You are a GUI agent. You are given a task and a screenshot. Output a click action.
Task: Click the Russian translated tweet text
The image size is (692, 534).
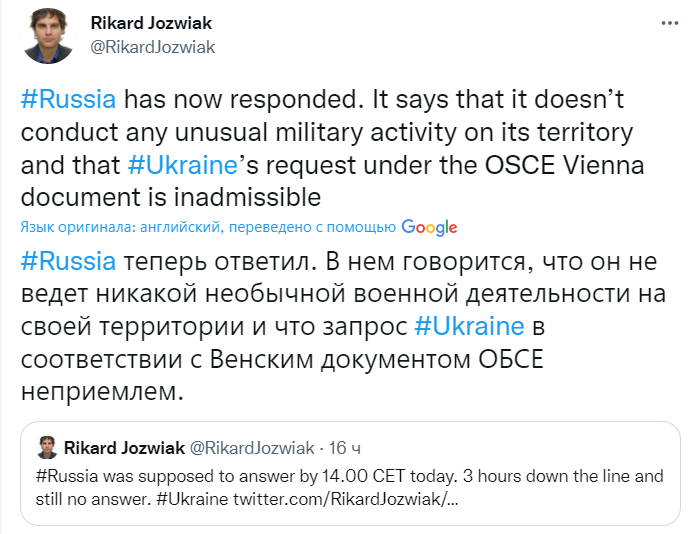(343, 326)
